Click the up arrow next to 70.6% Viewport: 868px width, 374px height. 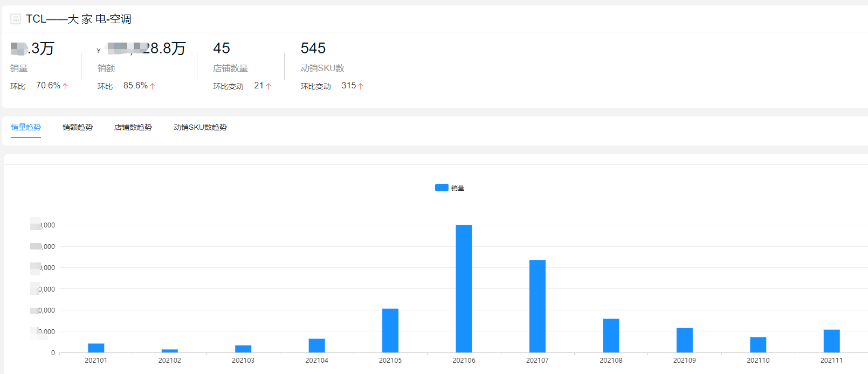65,86
